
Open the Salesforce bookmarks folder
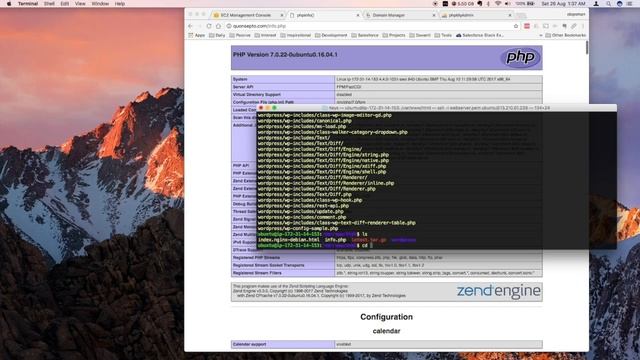365,36
